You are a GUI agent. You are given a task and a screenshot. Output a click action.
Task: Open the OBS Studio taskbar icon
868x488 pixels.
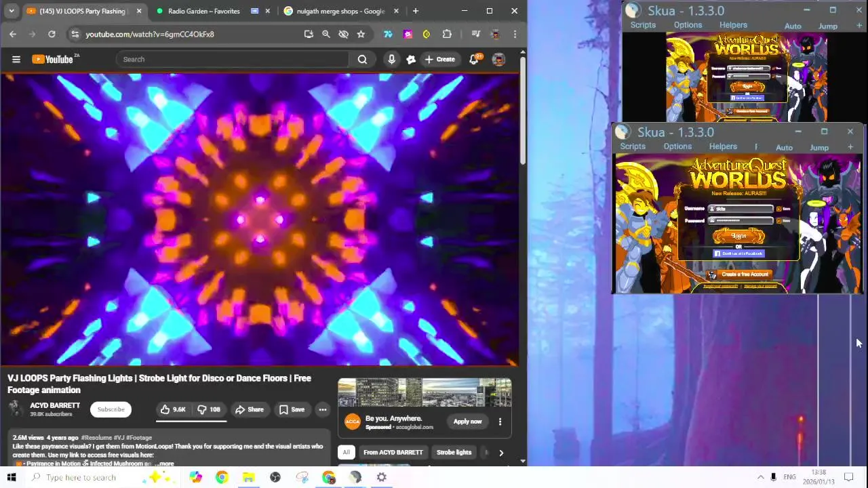(275, 477)
